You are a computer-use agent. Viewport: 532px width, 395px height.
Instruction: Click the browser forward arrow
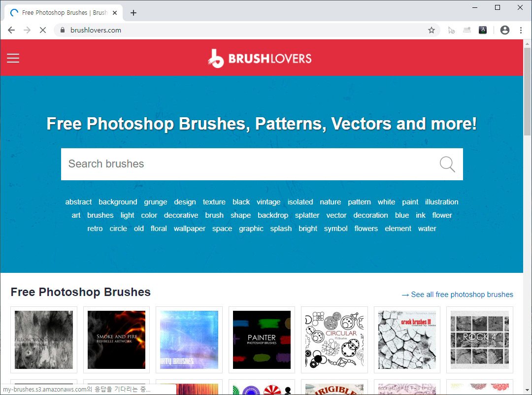(27, 30)
